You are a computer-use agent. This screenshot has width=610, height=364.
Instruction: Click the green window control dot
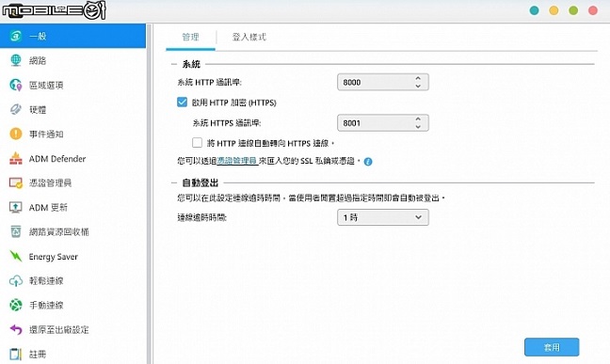573,10
